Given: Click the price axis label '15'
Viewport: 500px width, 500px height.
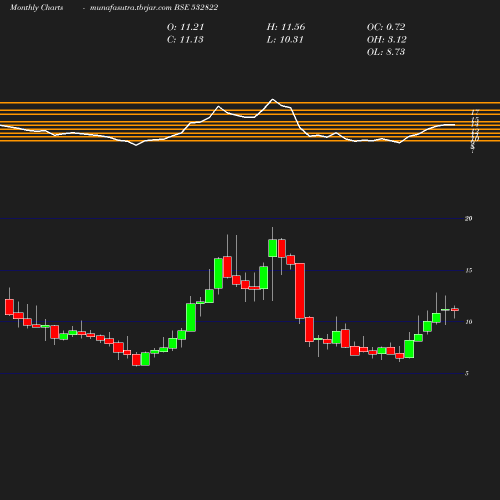Looking at the screenshot, I should (469, 270).
